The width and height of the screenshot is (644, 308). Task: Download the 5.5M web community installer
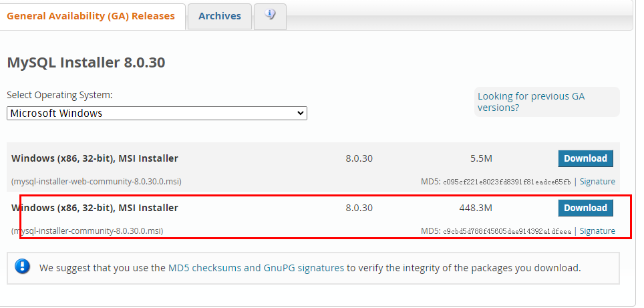tap(585, 158)
